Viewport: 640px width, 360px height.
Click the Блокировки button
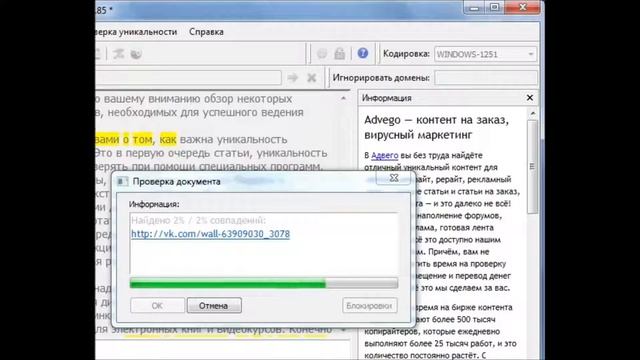[x=369, y=305]
